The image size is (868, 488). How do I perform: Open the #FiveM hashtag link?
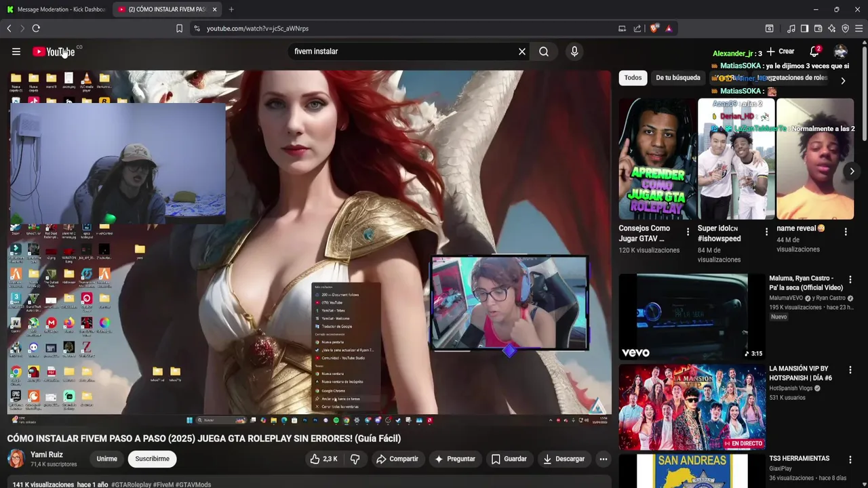[163, 485]
